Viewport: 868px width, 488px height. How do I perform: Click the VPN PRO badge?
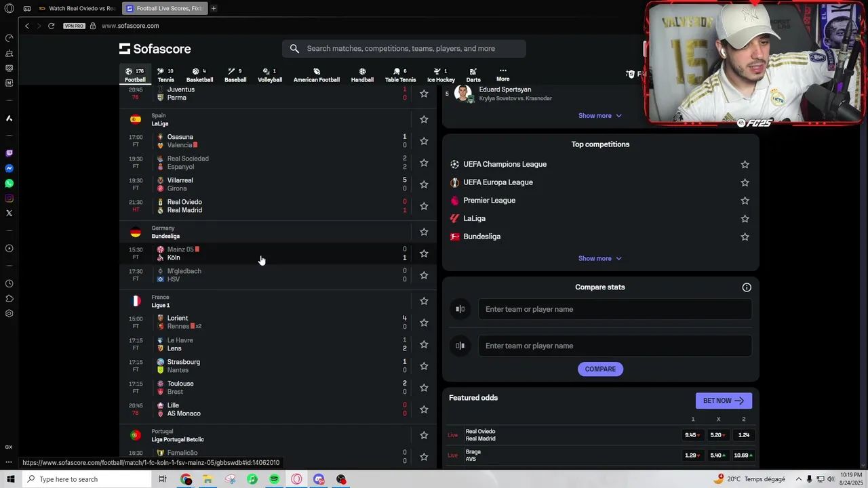tap(74, 26)
